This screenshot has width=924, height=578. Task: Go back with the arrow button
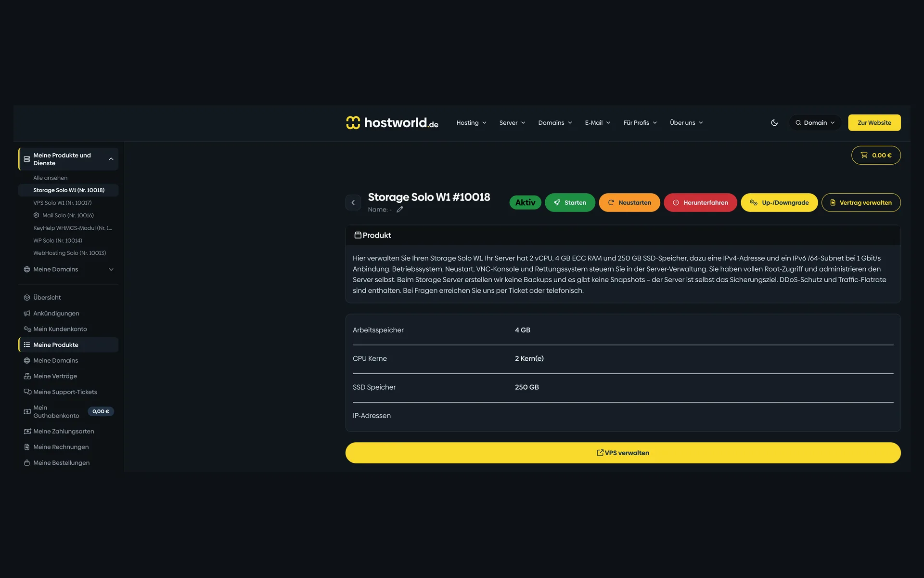[x=353, y=203]
